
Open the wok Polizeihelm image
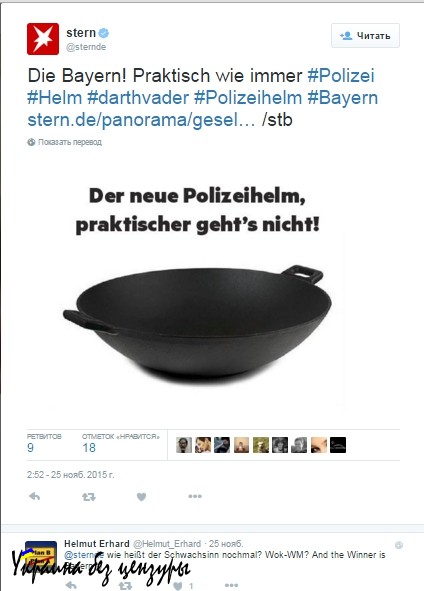click(197, 292)
